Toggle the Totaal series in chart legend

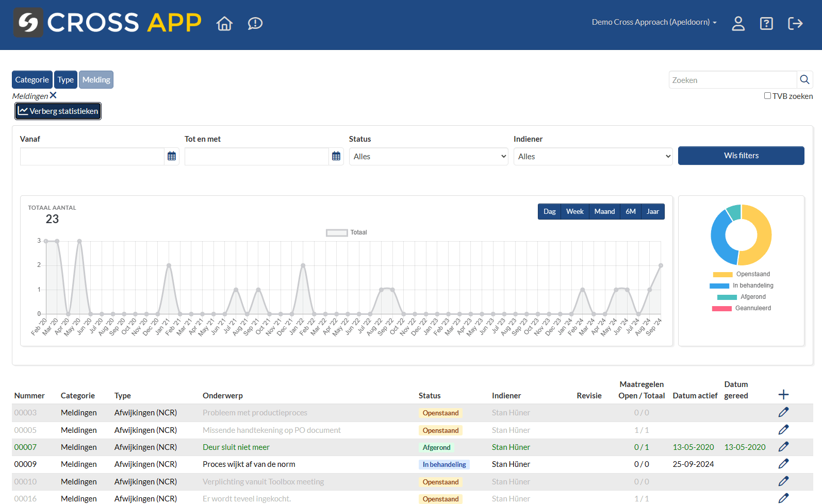[346, 232]
